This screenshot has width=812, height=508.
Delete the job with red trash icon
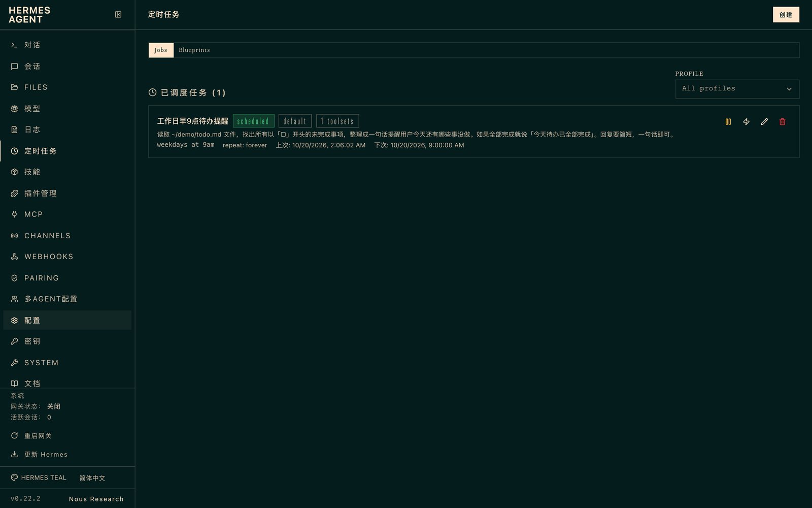(783, 122)
